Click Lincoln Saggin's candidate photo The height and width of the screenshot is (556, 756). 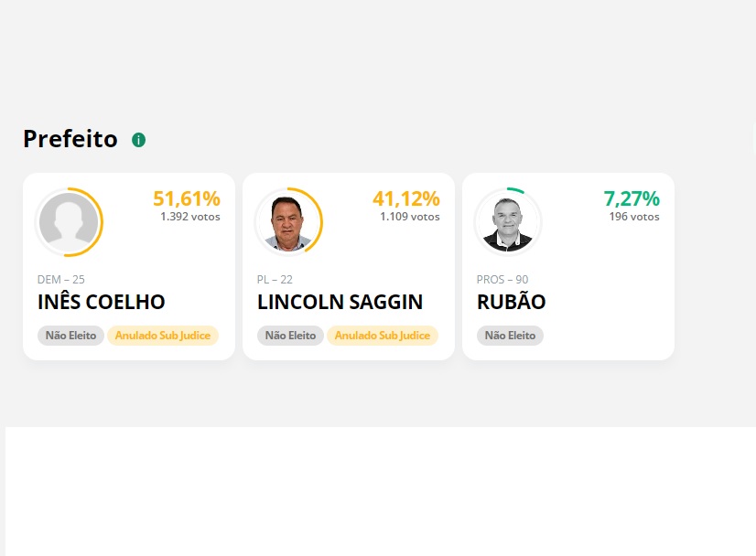click(x=288, y=222)
